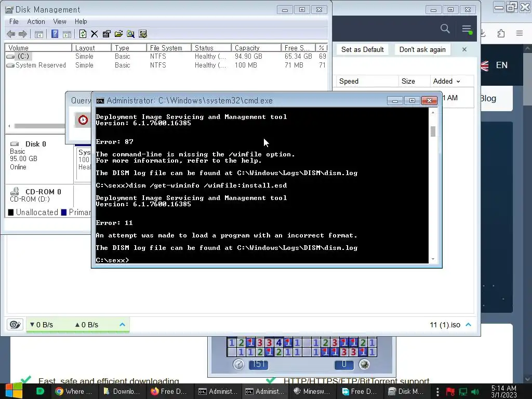
Task: Select the (C:) volume row
Action: point(166,56)
